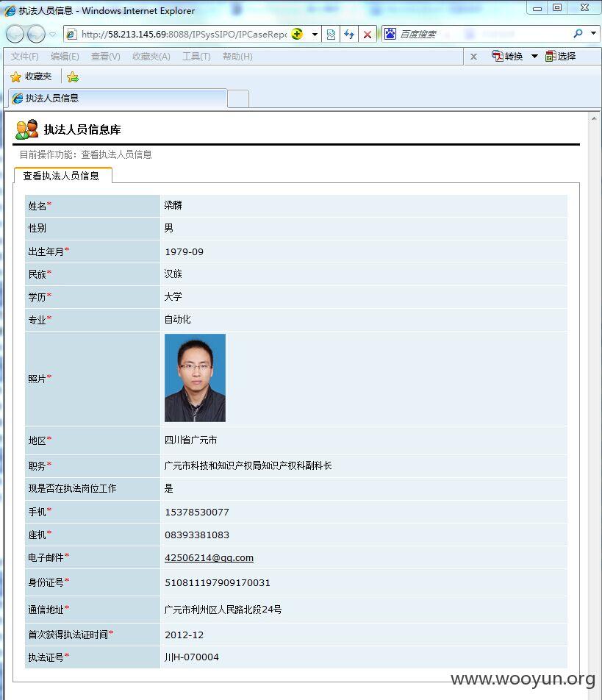The width and height of the screenshot is (602, 700).
Task: Click the gender value 男
Action: coord(168,228)
